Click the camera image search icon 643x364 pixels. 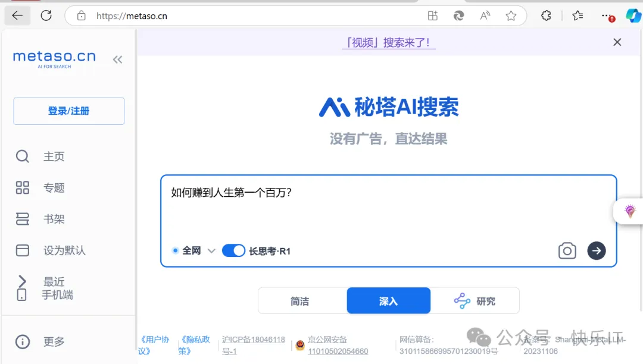click(567, 251)
